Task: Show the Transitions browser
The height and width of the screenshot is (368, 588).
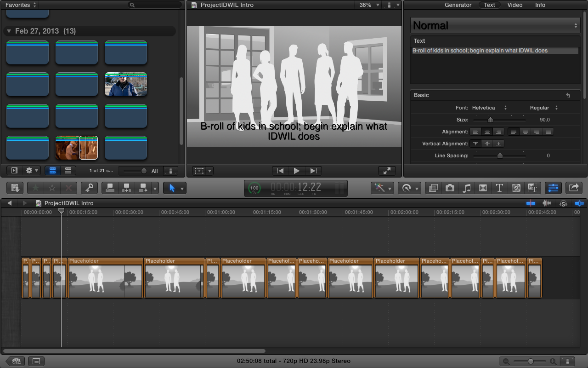Action: click(483, 188)
